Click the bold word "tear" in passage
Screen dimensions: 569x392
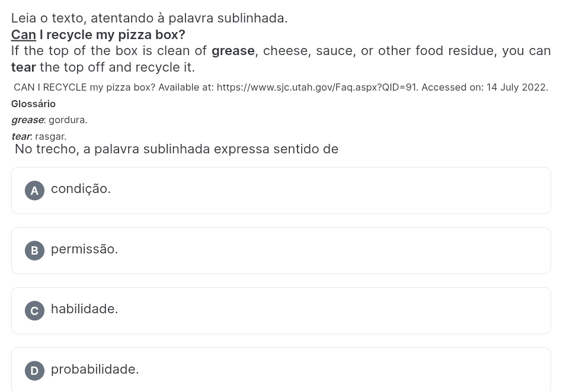[x=24, y=68]
